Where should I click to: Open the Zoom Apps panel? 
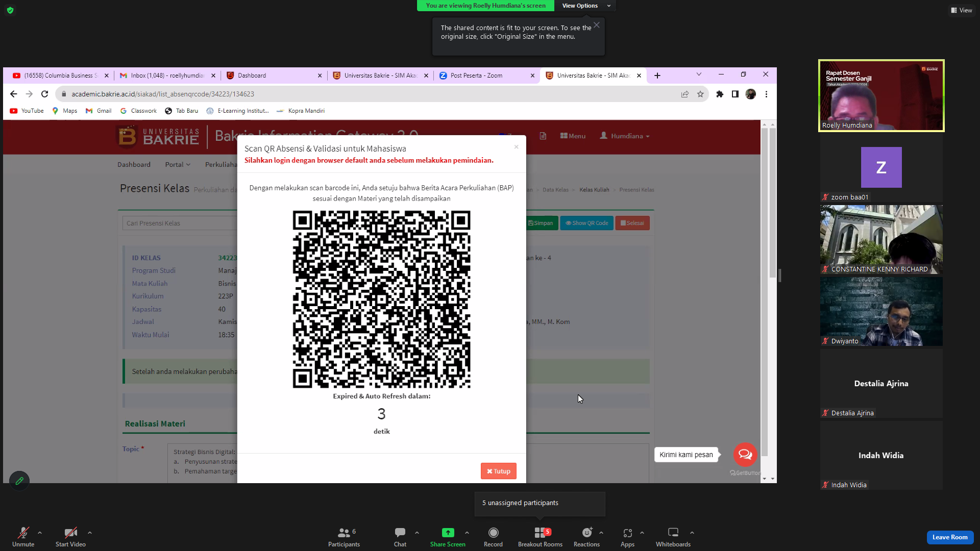tap(627, 537)
